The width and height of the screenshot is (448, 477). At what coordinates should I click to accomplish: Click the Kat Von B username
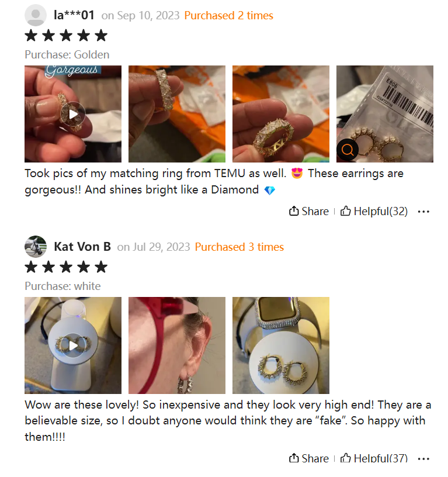82,247
